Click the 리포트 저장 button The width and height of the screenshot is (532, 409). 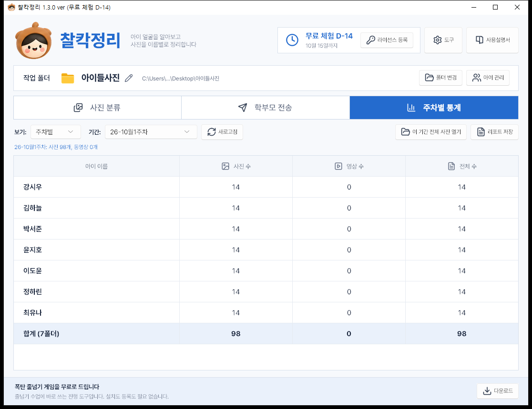pyautogui.click(x=494, y=132)
